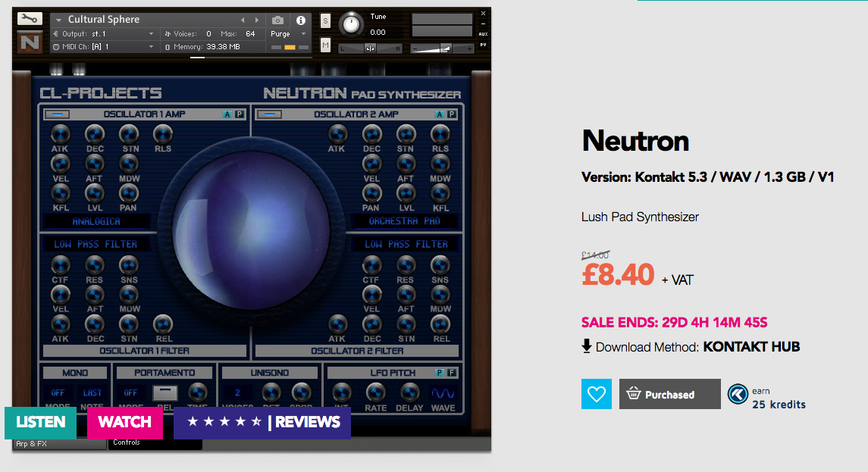Click the Oscillator 2 Amp P button
Image resolution: width=868 pixels, height=472 pixels.
452,114
